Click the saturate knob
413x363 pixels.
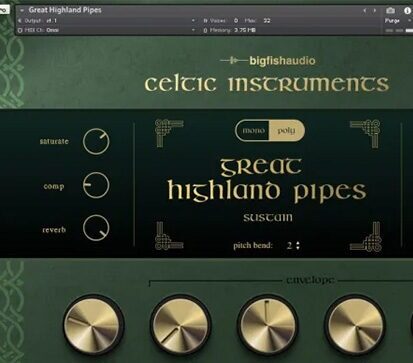point(96,141)
